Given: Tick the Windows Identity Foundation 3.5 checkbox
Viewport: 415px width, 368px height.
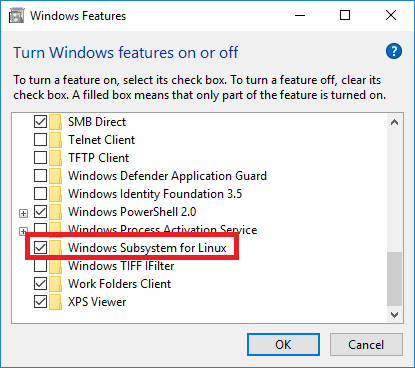Looking at the screenshot, I should pyautogui.click(x=40, y=194).
